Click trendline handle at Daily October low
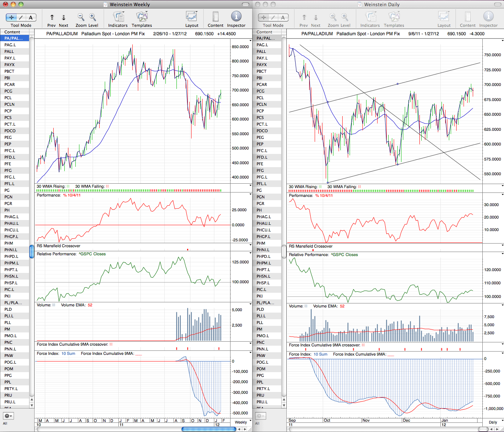 tap(328, 182)
